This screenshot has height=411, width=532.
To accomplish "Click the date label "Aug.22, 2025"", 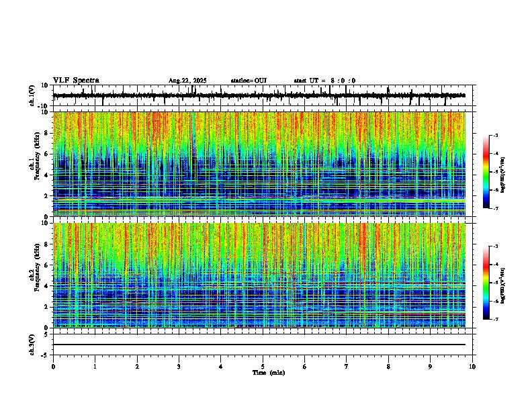I will point(187,81).
